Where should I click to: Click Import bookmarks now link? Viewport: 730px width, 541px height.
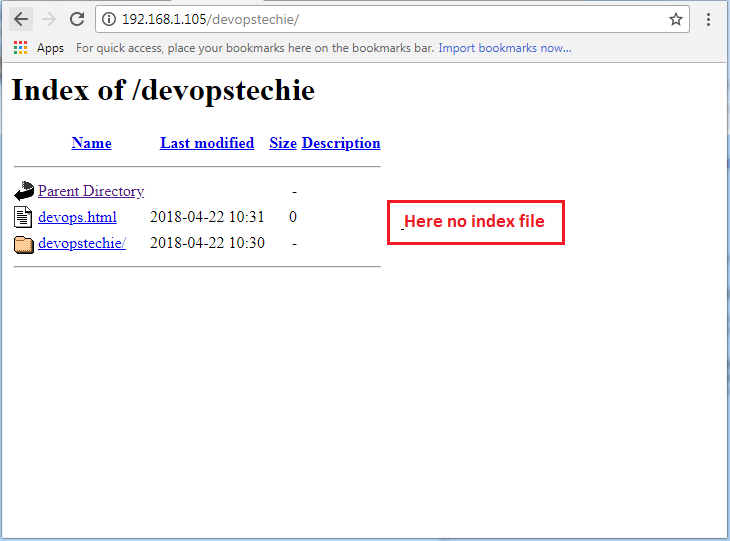point(505,48)
